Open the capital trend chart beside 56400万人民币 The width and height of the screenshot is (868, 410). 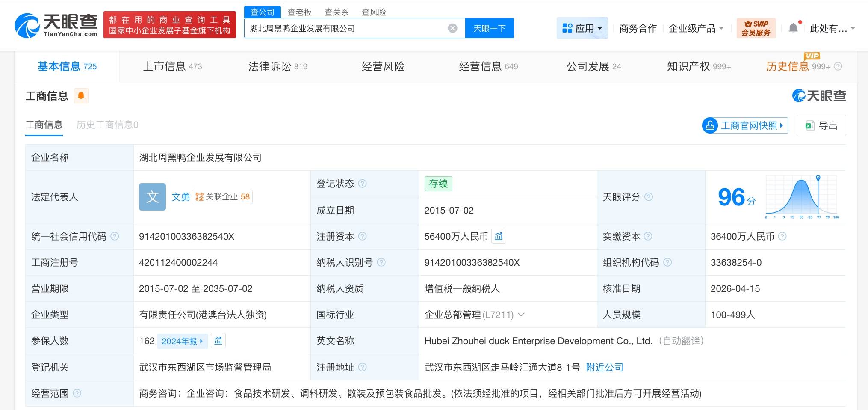499,236
